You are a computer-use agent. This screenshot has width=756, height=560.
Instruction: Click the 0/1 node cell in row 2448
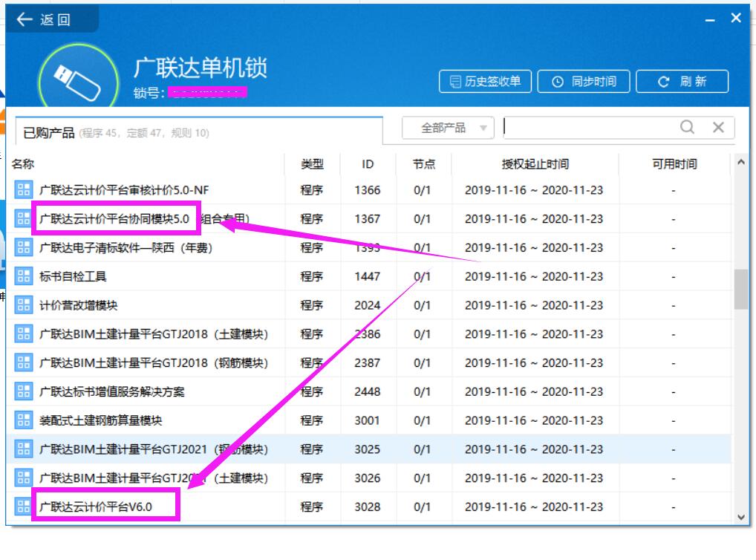(422, 391)
